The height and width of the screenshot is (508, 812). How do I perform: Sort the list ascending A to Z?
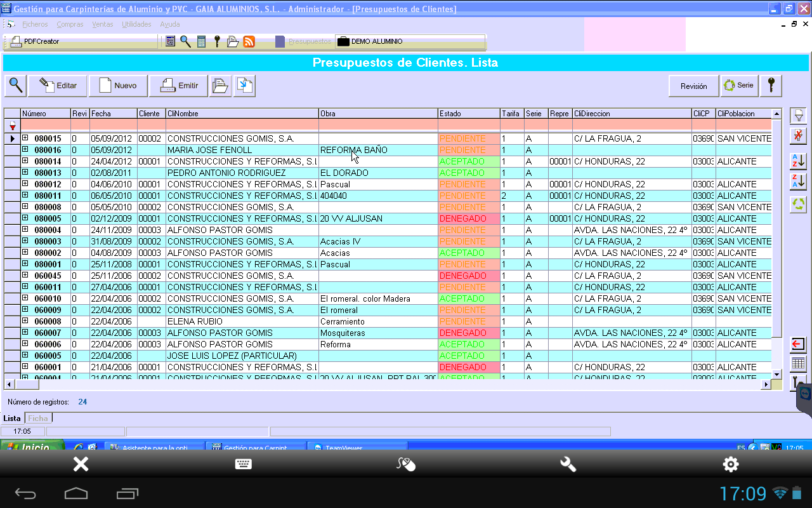(799, 161)
